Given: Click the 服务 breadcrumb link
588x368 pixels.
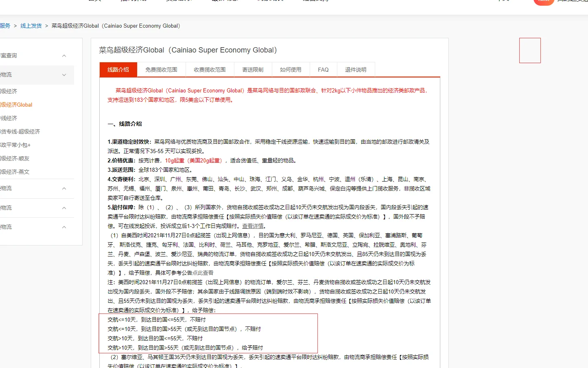Looking at the screenshot, I should click(x=5, y=26).
